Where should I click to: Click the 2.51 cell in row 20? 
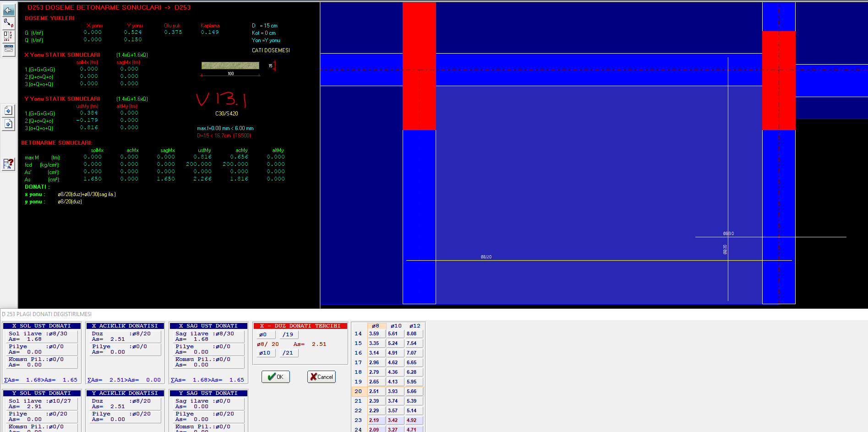click(376, 391)
